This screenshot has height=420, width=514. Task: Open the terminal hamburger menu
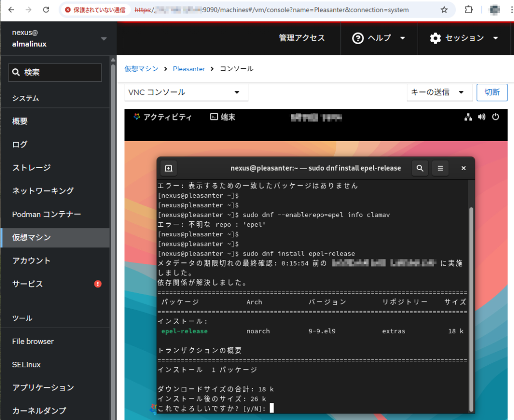(x=440, y=168)
